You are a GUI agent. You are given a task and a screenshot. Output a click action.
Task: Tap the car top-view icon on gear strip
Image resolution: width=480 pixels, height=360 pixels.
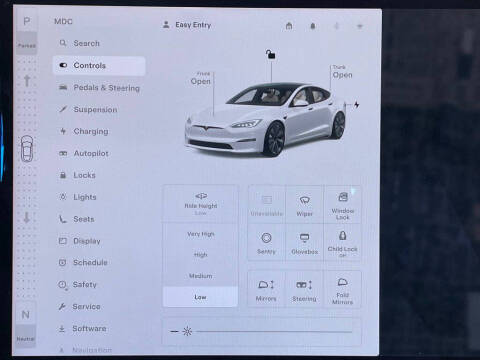[27, 149]
